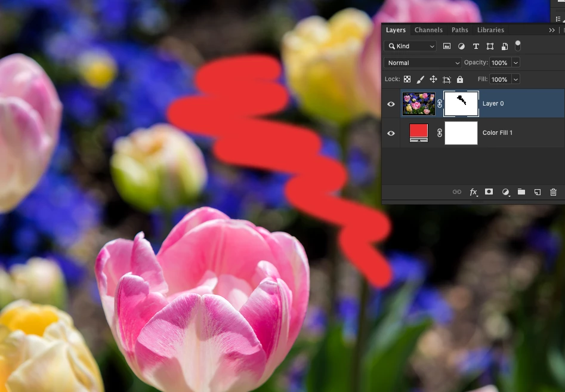Image resolution: width=565 pixels, height=392 pixels.
Task: Click the Opacity value field
Action: click(500, 63)
